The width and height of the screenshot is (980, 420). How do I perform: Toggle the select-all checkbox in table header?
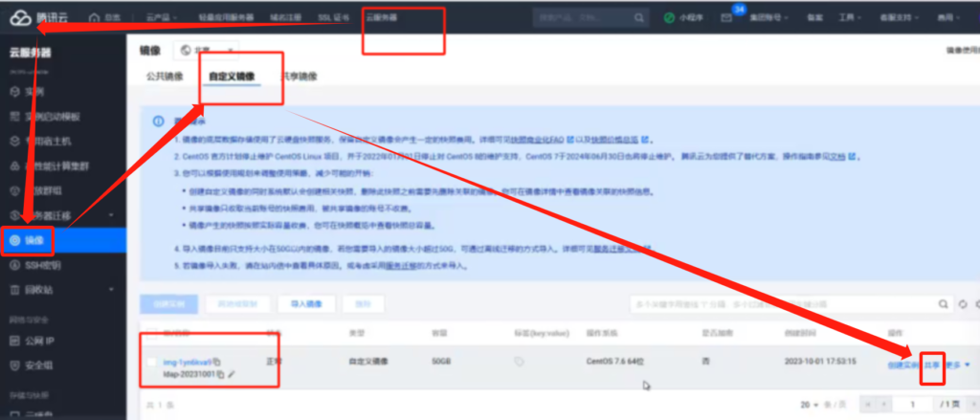152,333
